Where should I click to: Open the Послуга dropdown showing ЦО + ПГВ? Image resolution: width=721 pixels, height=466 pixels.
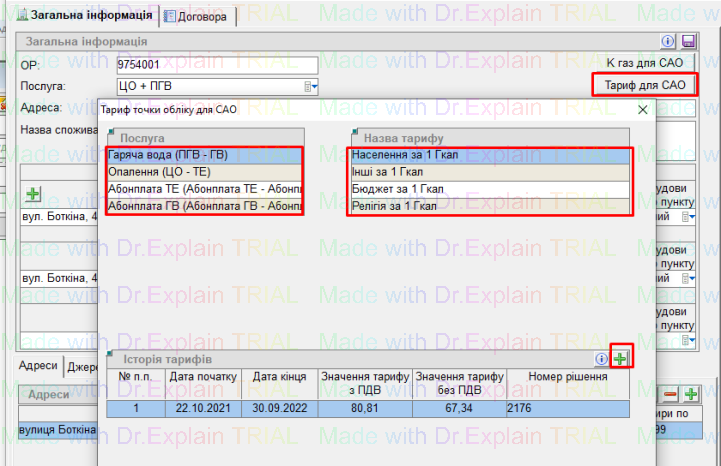pos(312,87)
